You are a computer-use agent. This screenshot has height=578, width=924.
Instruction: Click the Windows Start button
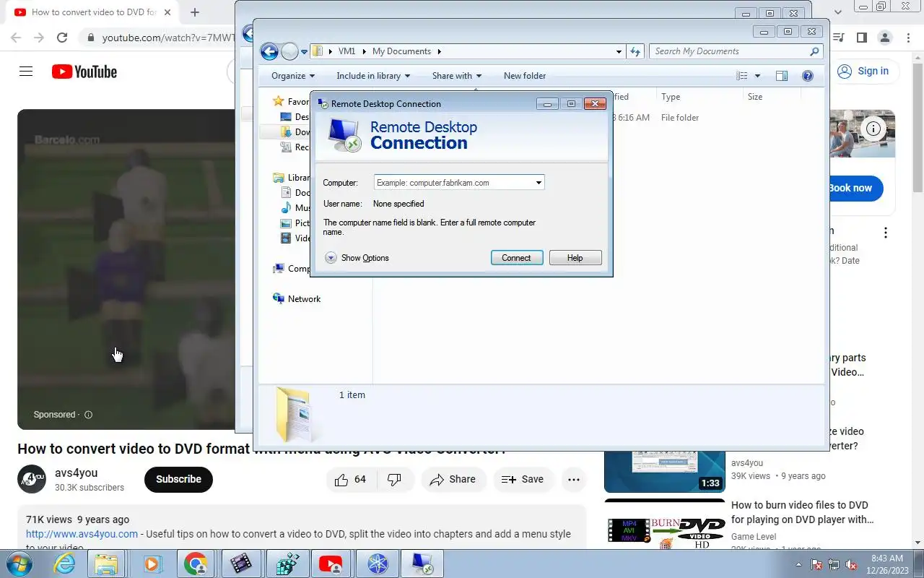tap(20, 564)
